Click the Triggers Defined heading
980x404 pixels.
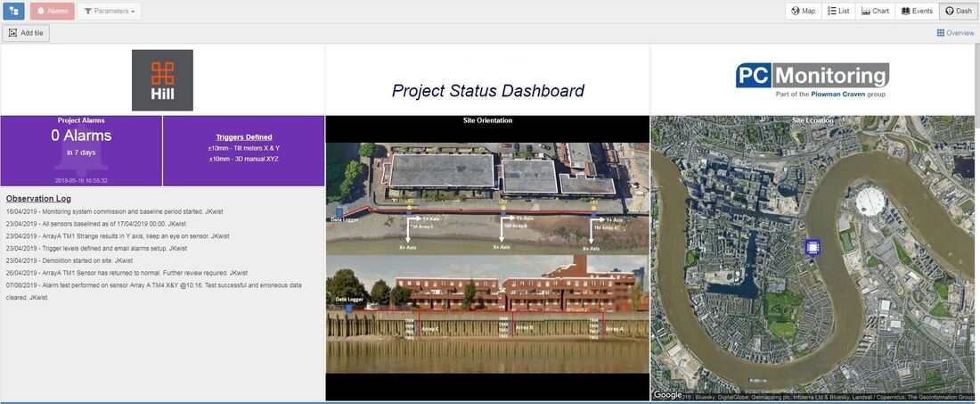pyautogui.click(x=244, y=137)
